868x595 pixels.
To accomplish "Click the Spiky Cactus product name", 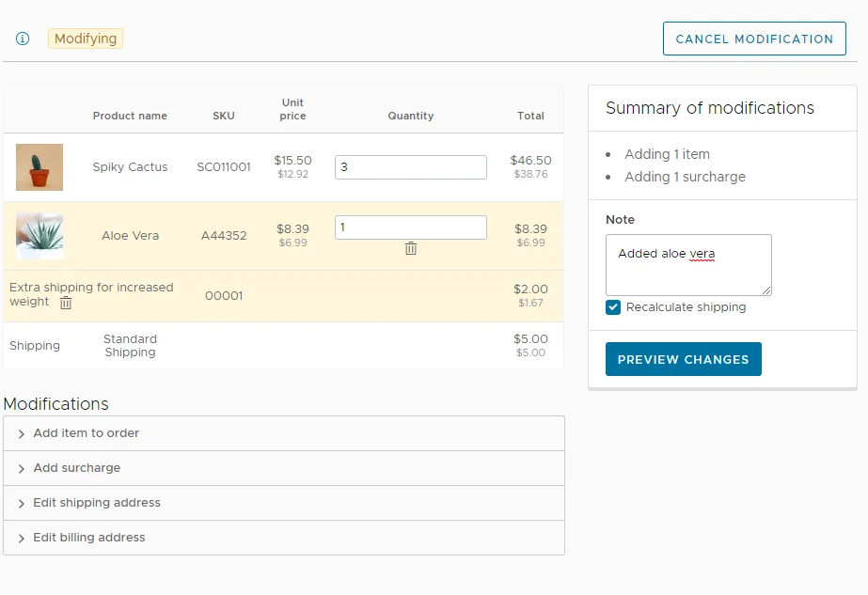I will pos(130,167).
